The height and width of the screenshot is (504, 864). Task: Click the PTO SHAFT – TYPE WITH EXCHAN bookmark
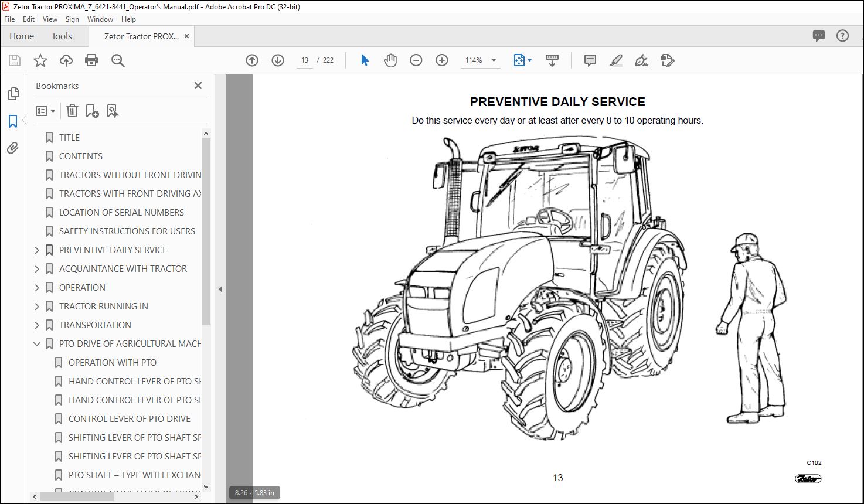(134, 475)
